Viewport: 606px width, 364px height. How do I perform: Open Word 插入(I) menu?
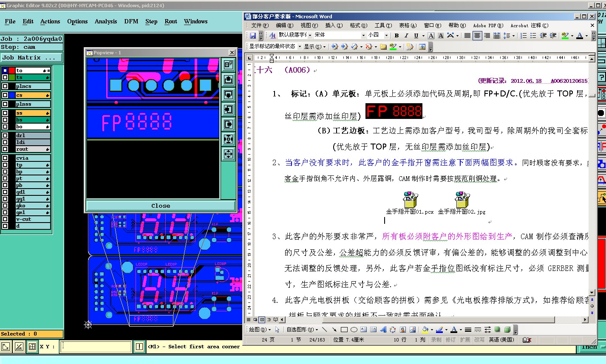pyautogui.click(x=334, y=25)
